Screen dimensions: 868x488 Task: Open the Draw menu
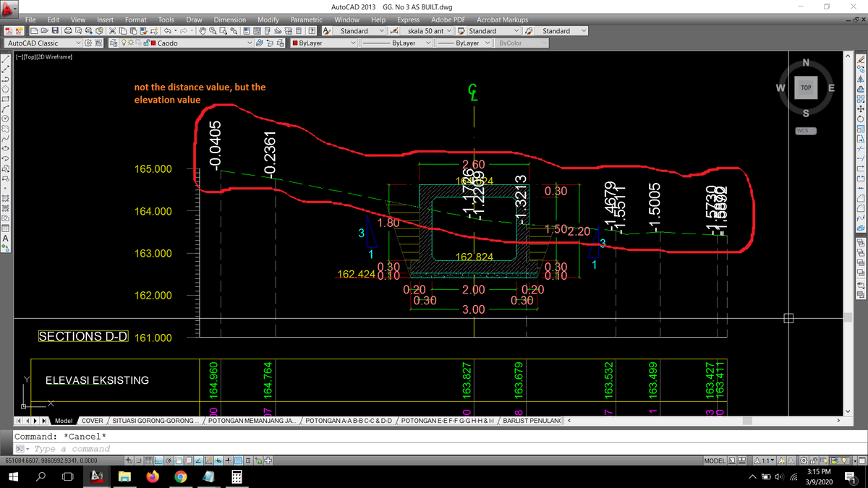tap(194, 20)
